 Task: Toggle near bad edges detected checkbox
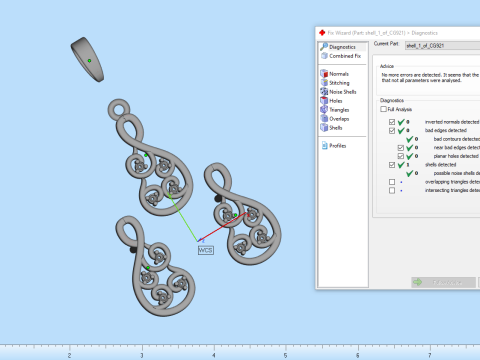[401, 148]
